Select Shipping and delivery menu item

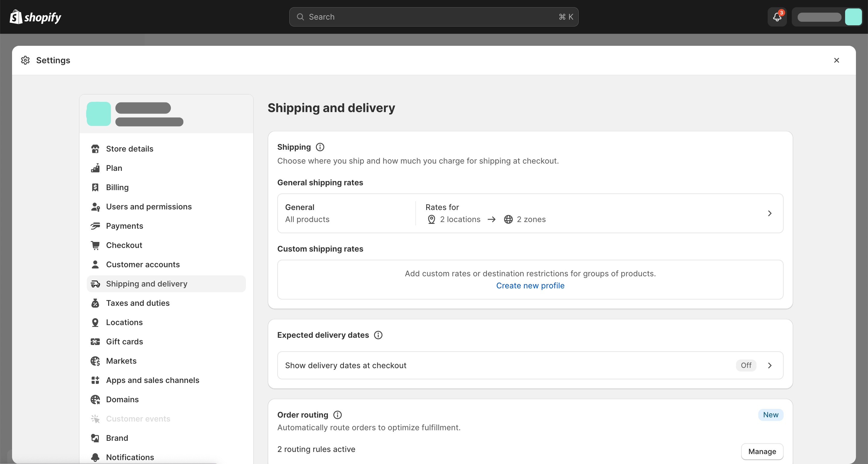coord(146,283)
